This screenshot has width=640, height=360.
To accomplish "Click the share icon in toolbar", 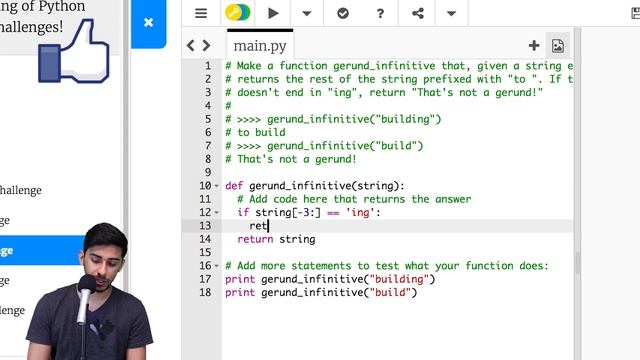I will [418, 13].
